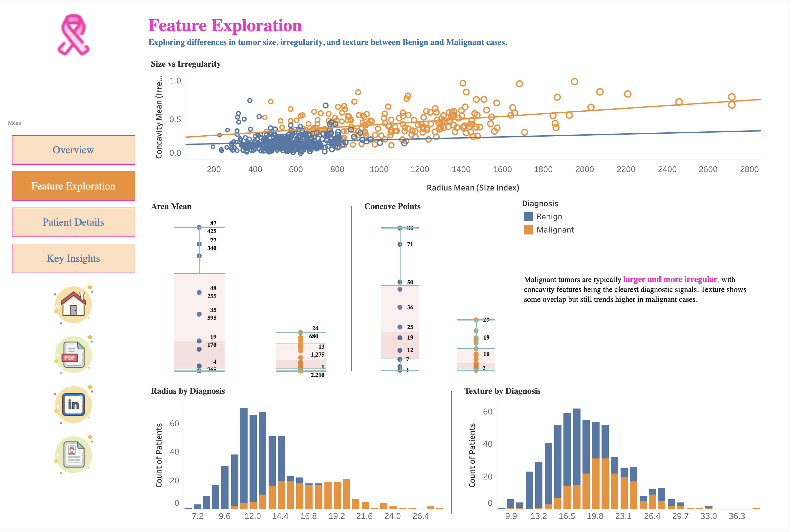
Task: Download report via the PDF icon
Action: point(73,355)
